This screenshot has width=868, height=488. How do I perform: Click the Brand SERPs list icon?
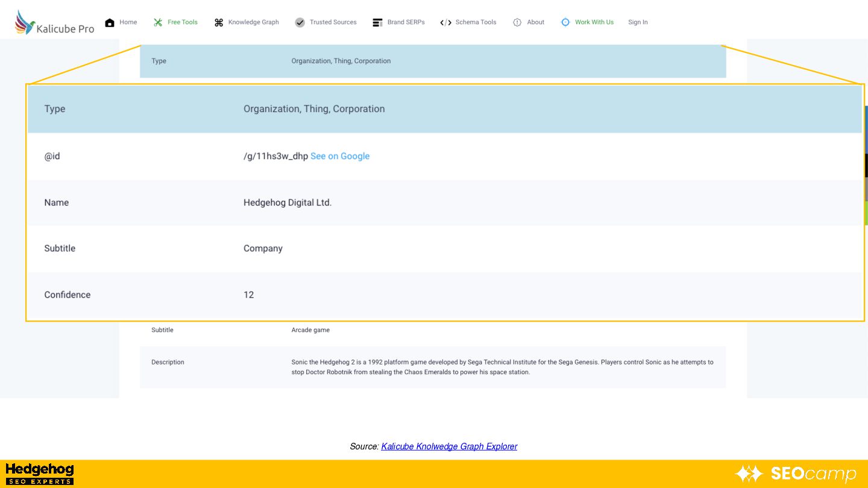coord(377,22)
